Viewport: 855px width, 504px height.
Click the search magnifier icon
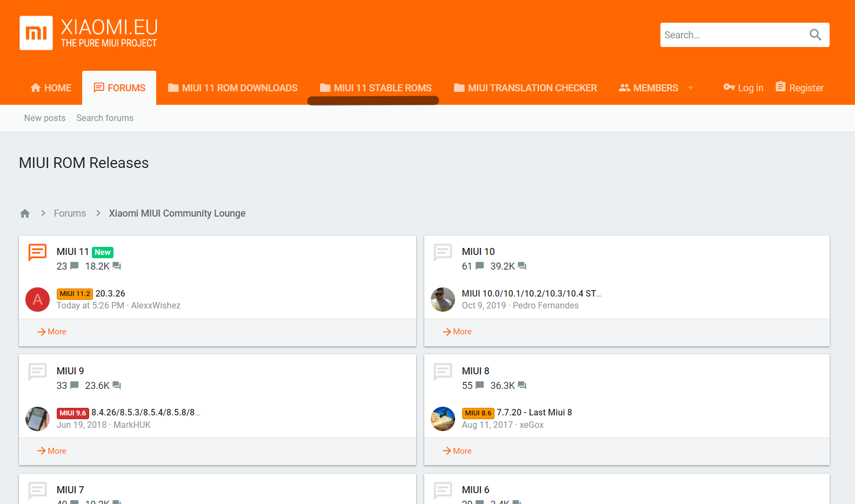tap(815, 35)
